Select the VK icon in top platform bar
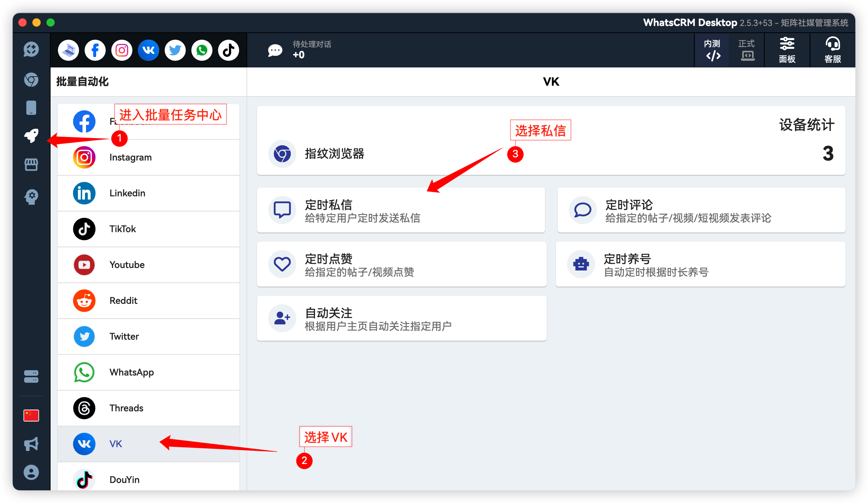The image size is (868, 503). [x=148, y=50]
